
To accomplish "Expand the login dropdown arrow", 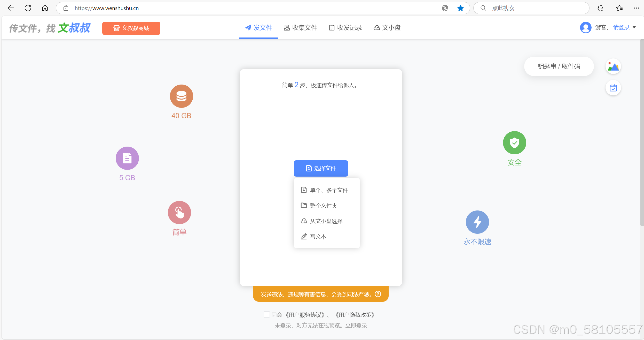I will pyautogui.click(x=634, y=27).
